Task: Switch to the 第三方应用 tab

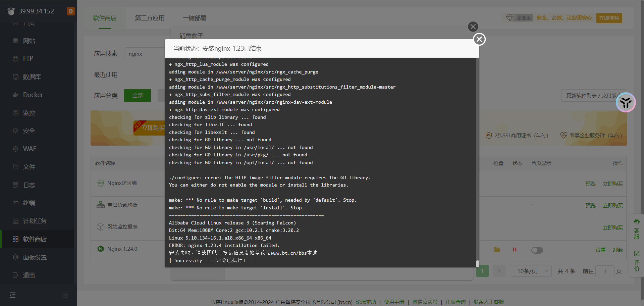Action: tap(150, 18)
